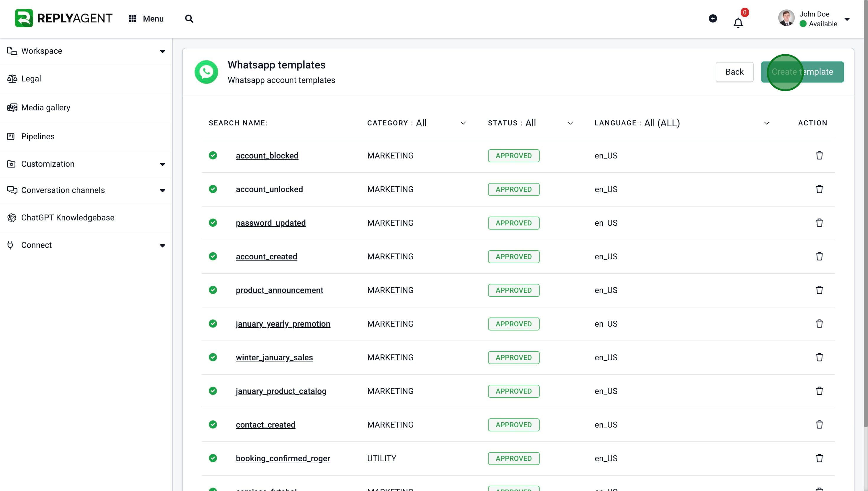Delete the winter_january_sales template
868x491 pixels.
tap(819, 357)
